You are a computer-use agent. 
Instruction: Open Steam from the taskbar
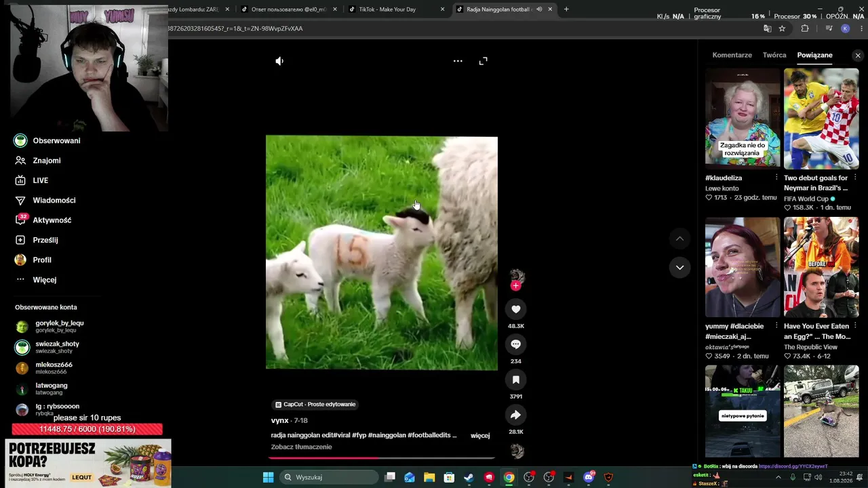[x=469, y=477]
